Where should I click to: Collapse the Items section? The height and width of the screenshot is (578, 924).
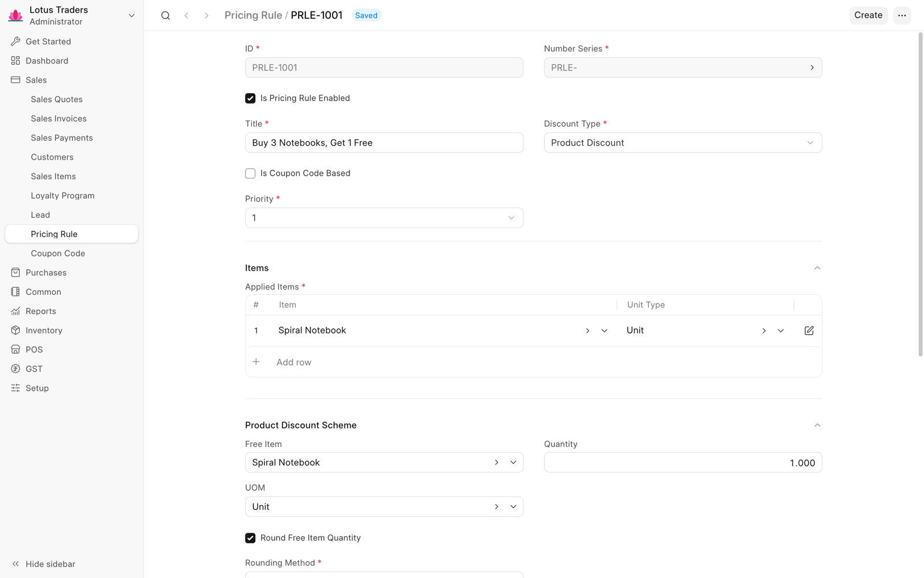point(817,268)
